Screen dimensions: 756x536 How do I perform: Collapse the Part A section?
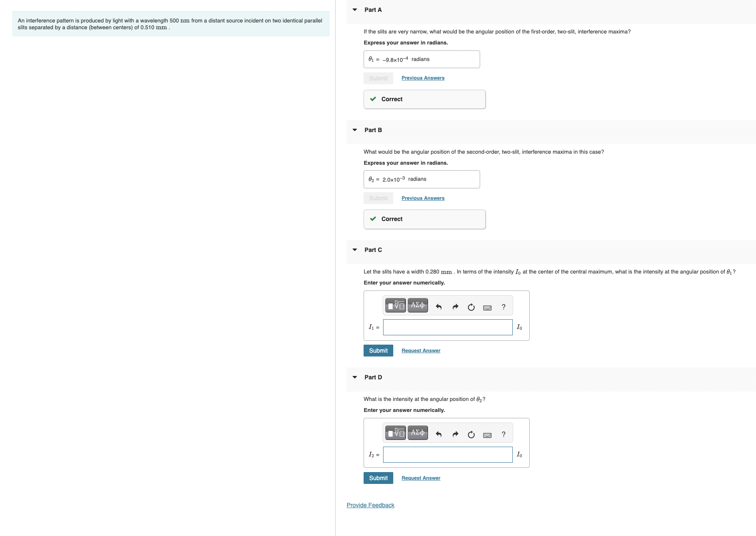tap(355, 9)
